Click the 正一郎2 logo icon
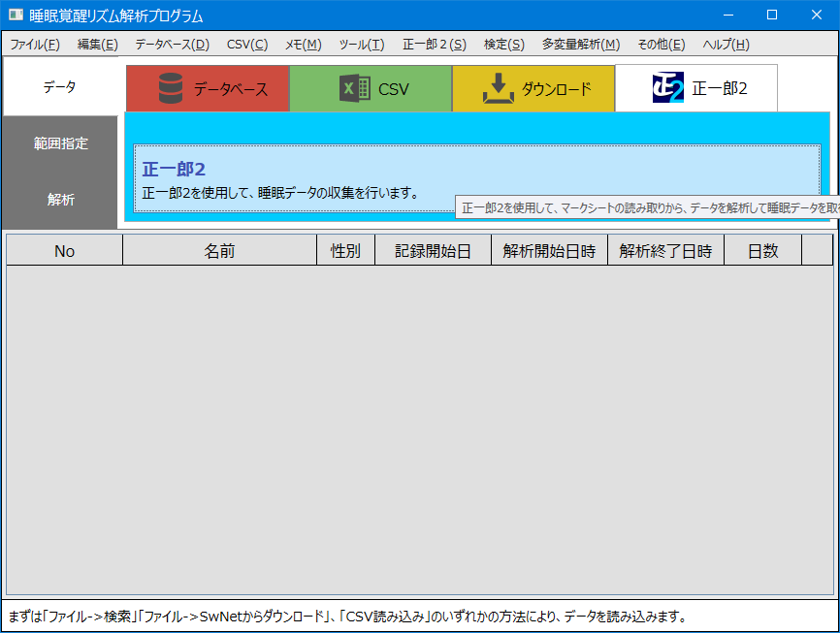Screen dimensions: 840x633 pyautogui.click(x=668, y=87)
